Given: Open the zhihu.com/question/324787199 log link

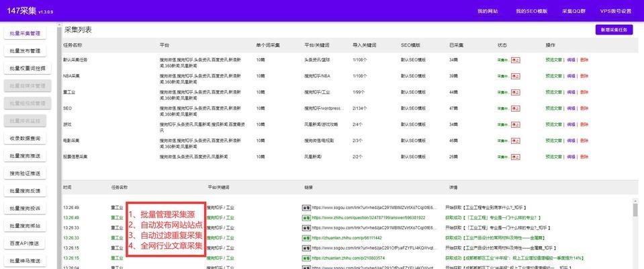Looking at the screenshot, I should (x=369, y=218).
